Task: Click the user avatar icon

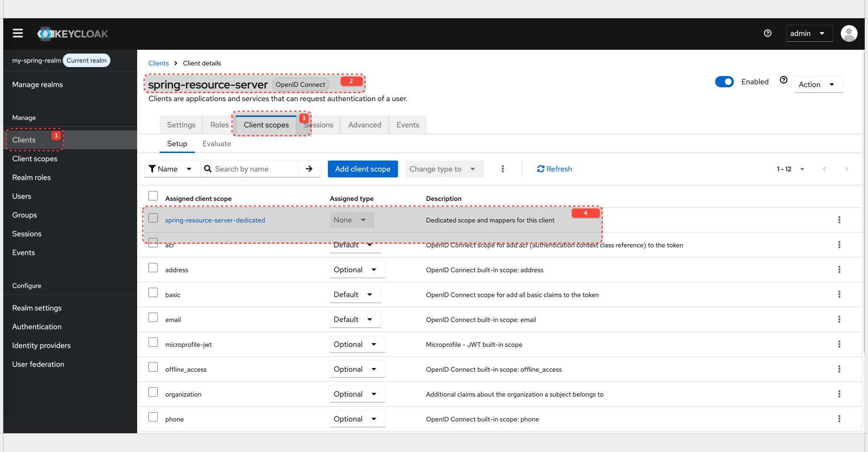Action: tap(849, 33)
